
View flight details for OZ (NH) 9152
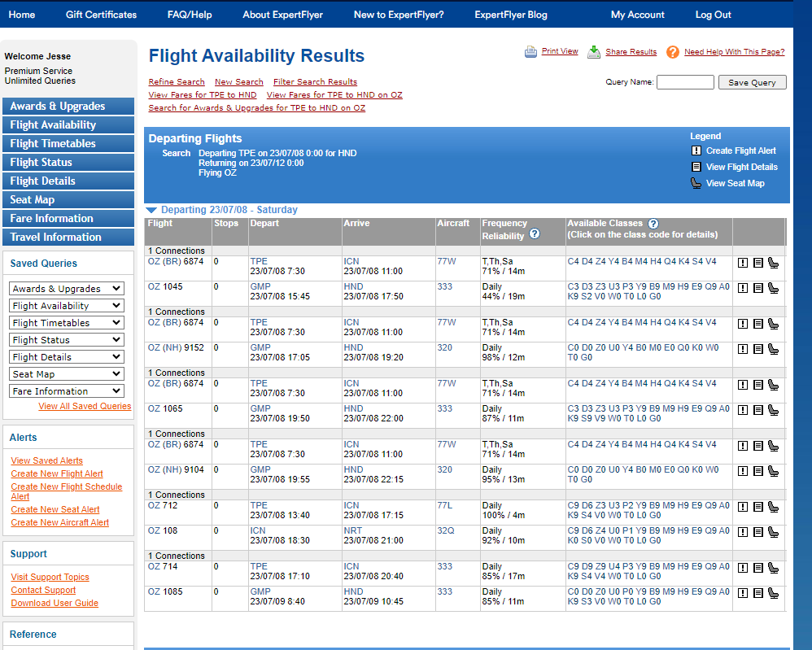[758, 350]
